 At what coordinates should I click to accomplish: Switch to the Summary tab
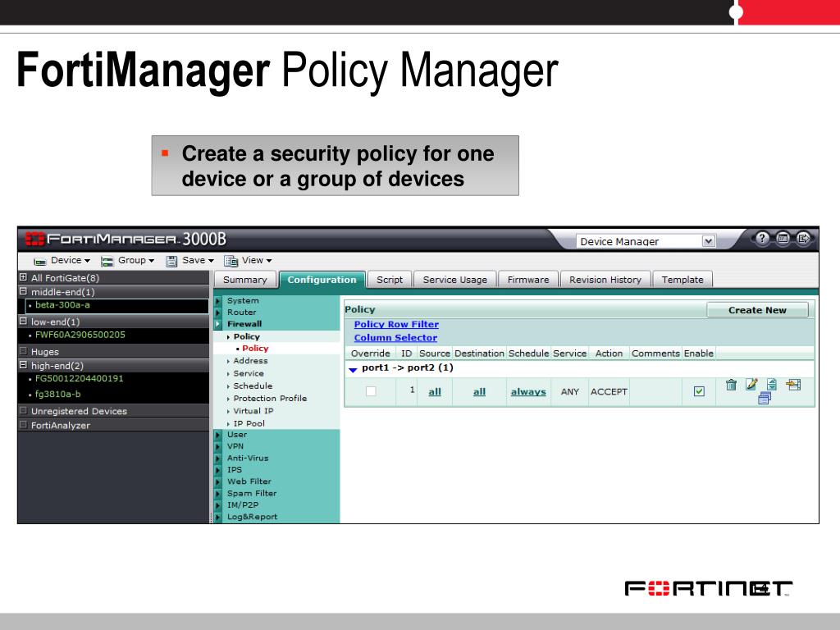pos(244,280)
